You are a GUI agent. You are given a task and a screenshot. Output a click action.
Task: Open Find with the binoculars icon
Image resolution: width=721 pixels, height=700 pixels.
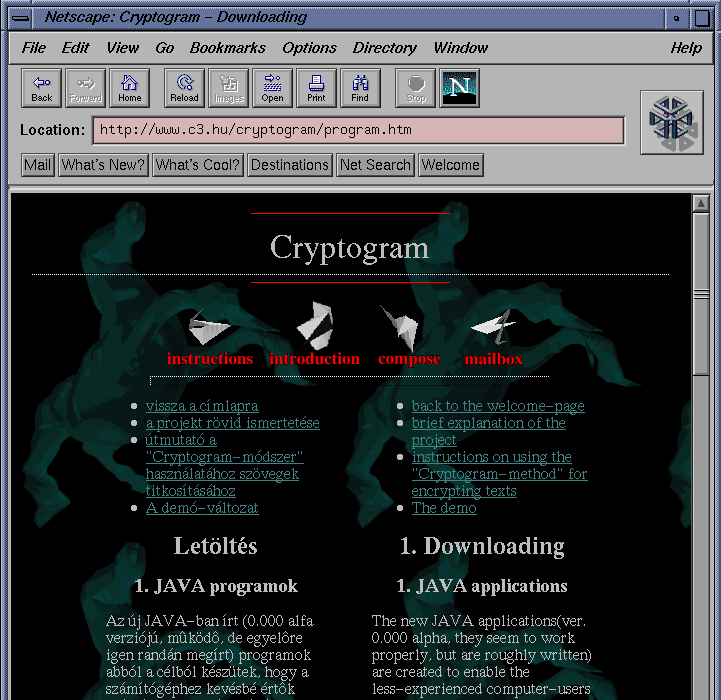tap(360, 88)
